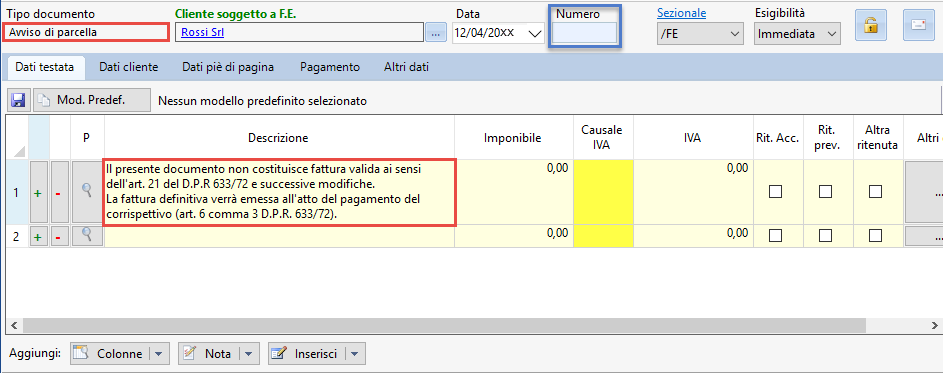Click the green plus on row 2

[38, 237]
